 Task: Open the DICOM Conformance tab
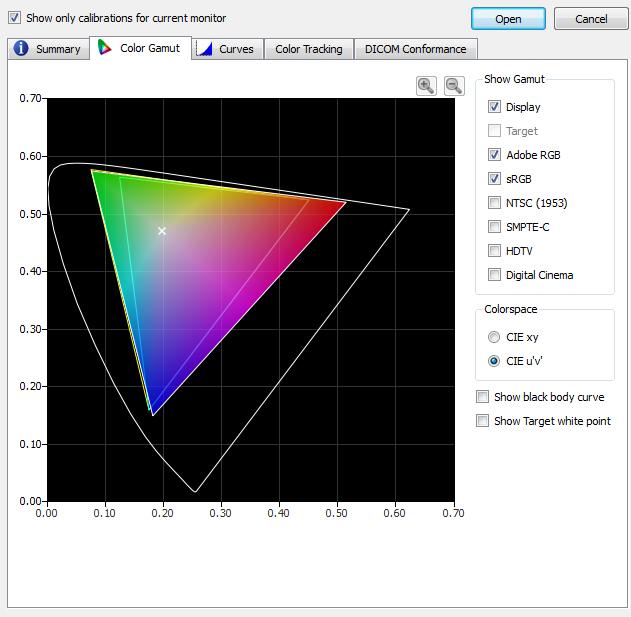click(416, 49)
